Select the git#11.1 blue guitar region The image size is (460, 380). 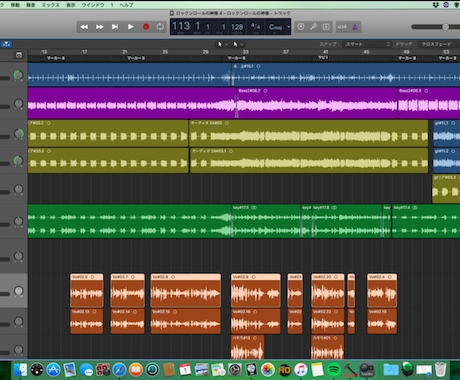[x=447, y=133]
